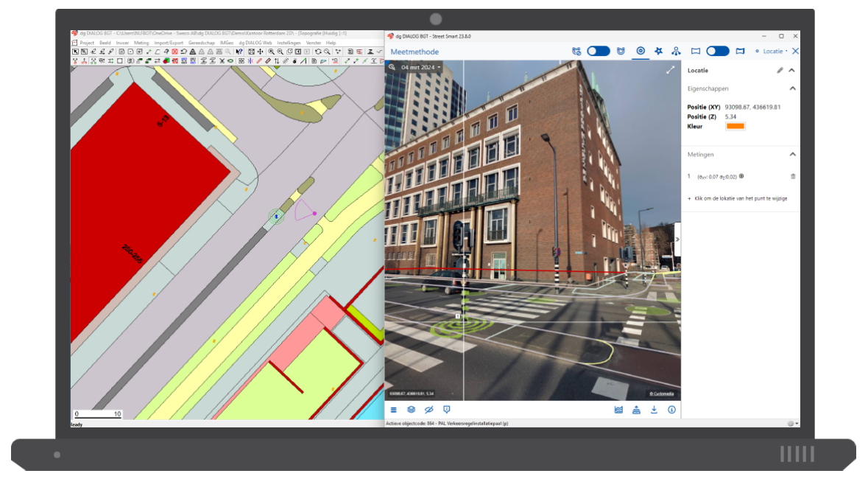868x479 pixels.
Task: Collapse the Eigenschappen section
Action: [x=792, y=88]
